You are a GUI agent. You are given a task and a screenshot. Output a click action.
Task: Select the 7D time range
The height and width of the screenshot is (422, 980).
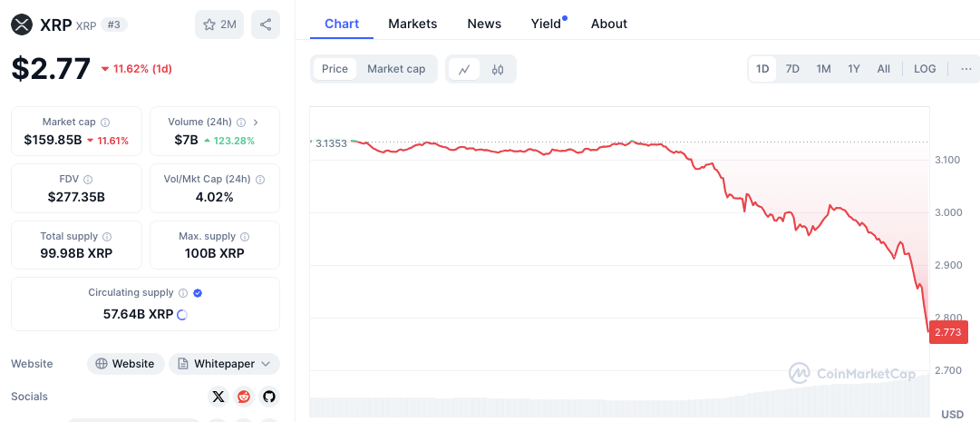tap(792, 69)
